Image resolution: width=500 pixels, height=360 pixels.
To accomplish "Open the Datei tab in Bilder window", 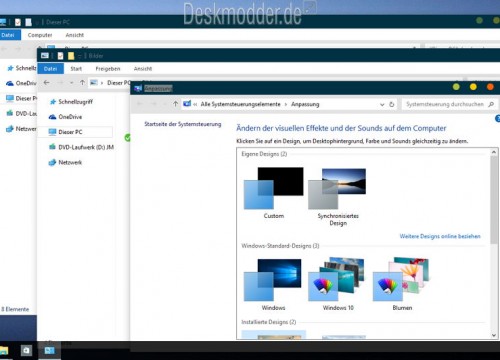I will [x=50, y=69].
